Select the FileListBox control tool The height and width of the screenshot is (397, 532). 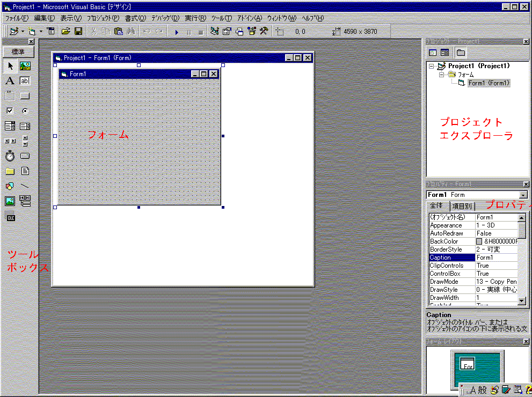[x=25, y=171]
